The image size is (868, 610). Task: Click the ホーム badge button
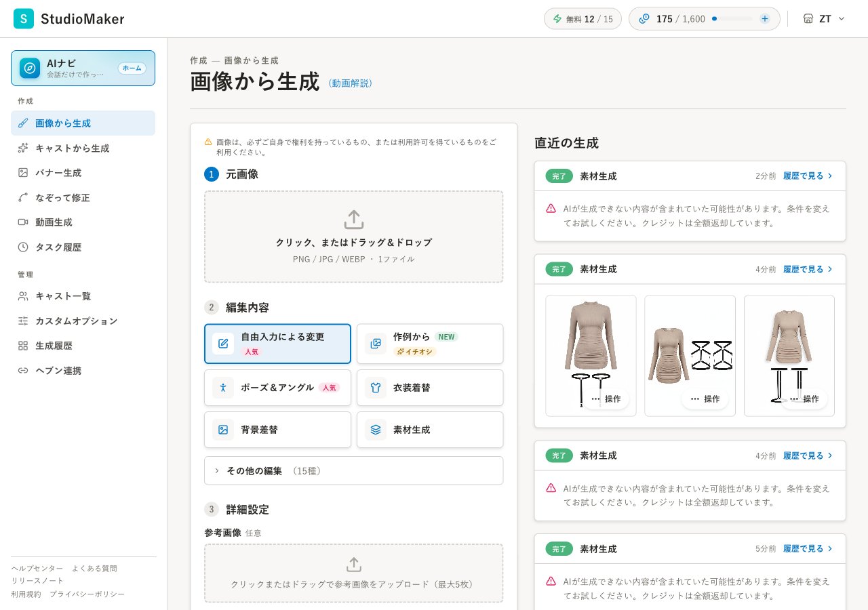coord(132,68)
